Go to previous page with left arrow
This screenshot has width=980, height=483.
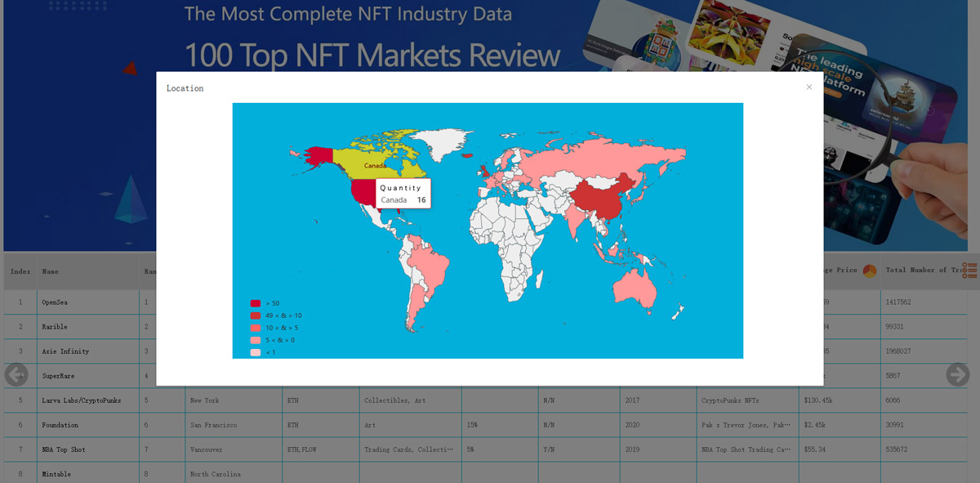click(16, 374)
